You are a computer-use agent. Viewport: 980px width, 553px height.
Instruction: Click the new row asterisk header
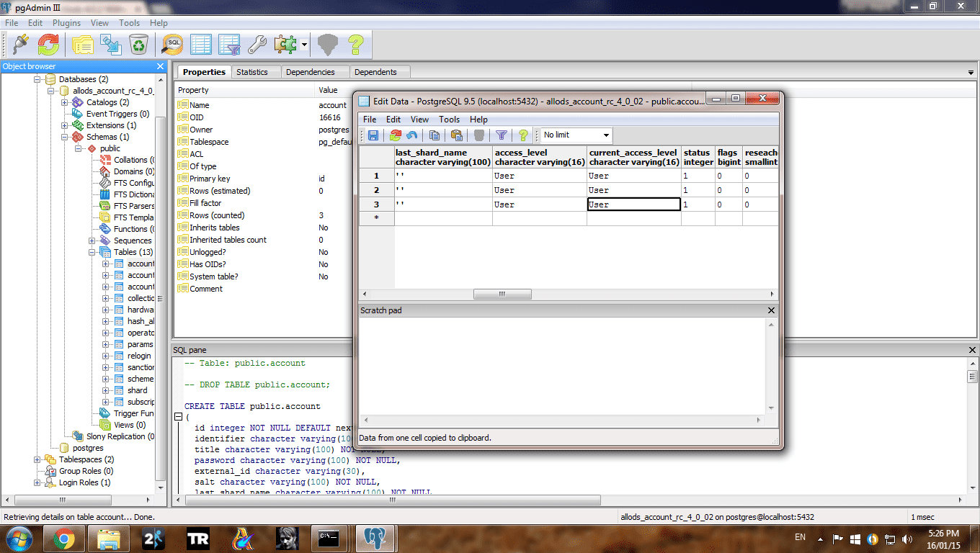[376, 218]
